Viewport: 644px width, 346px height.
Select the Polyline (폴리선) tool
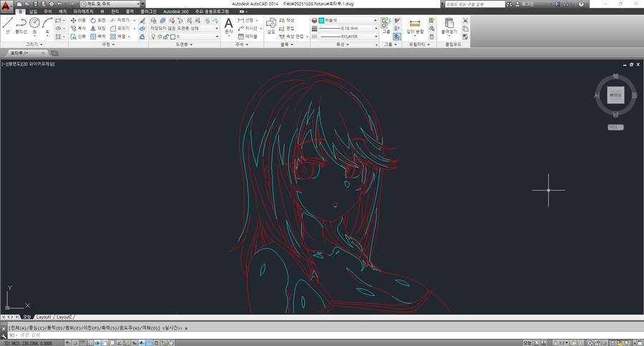pyautogui.click(x=21, y=24)
